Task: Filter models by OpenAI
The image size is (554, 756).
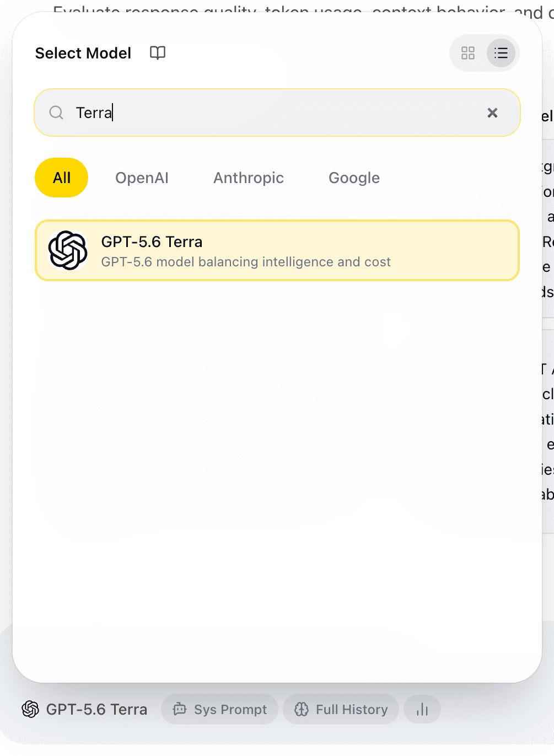Action: click(142, 178)
